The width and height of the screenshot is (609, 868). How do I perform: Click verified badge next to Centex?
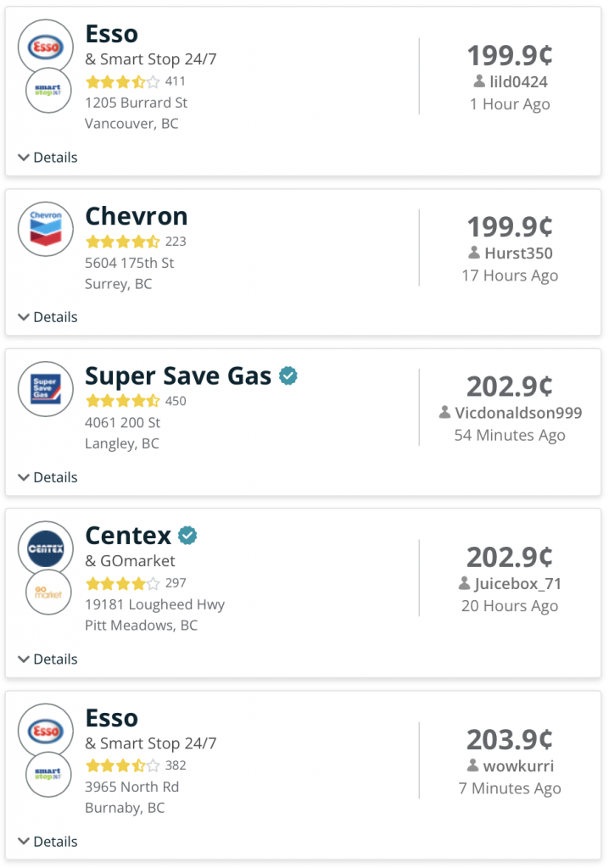point(187,536)
